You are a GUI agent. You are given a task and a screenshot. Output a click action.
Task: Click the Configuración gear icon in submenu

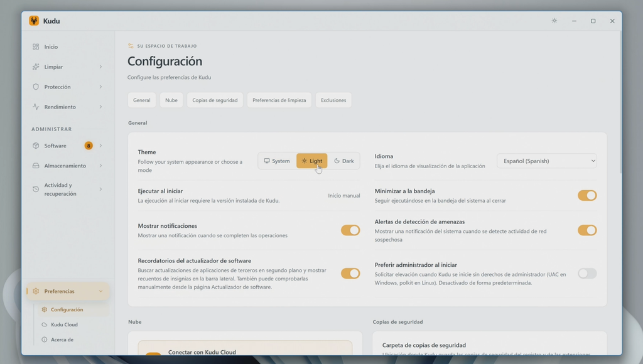coord(45,309)
